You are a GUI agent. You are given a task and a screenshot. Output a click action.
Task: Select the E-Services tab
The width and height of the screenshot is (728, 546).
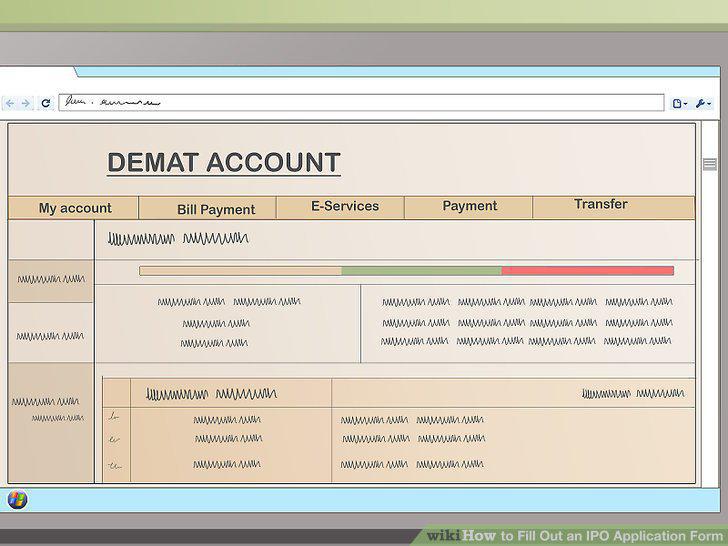tap(340, 207)
